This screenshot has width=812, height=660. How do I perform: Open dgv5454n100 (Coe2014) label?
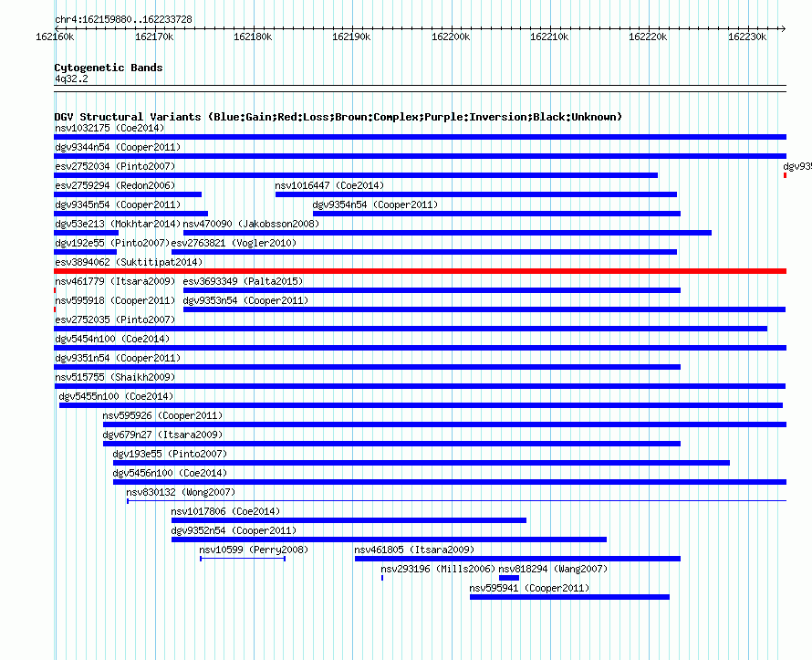(x=112, y=339)
